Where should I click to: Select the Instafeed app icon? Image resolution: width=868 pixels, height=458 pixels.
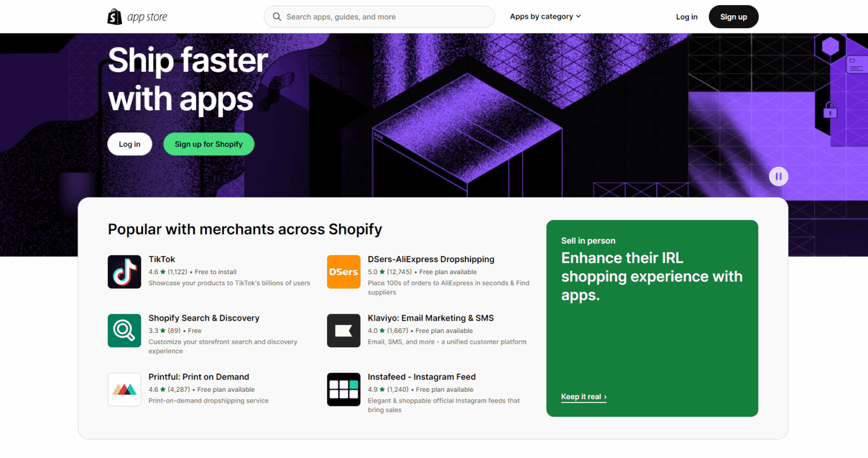pyautogui.click(x=344, y=389)
